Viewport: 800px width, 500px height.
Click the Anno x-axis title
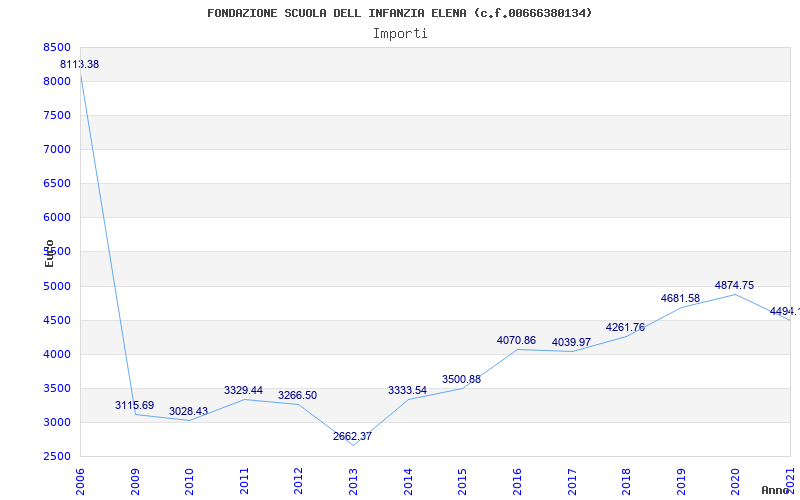point(776,490)
